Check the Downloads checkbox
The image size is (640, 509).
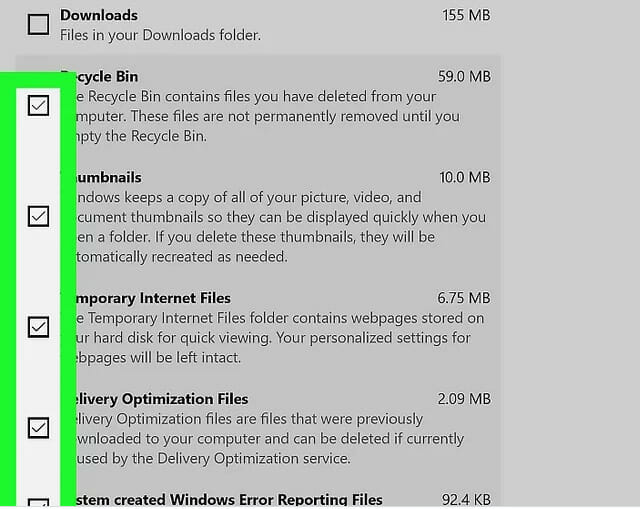tap(38, 24)
